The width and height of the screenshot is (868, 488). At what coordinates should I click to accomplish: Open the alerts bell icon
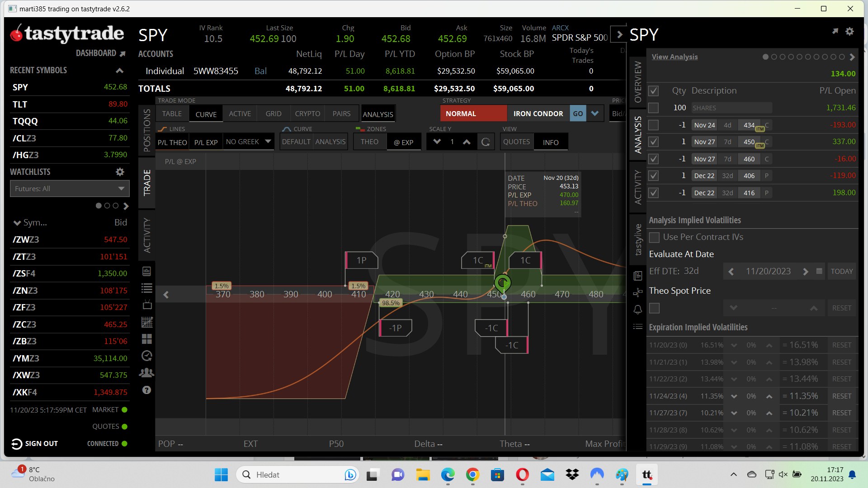(x=638, y=310)
